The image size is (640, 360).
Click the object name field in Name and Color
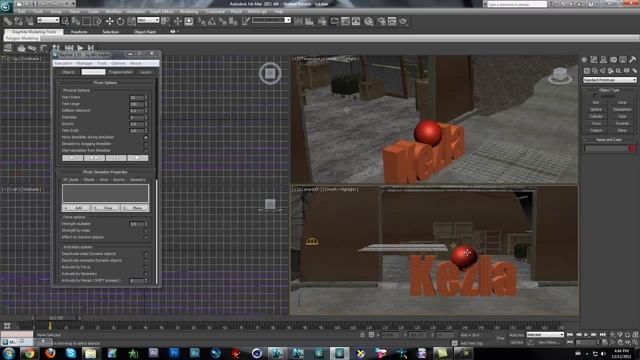click(x=606, y=149)
